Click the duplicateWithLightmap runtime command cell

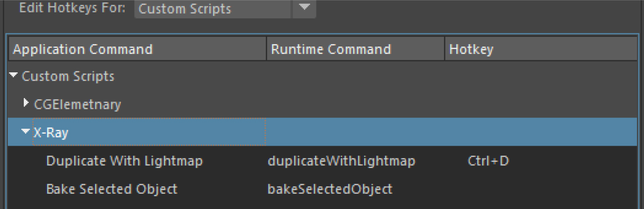click(341, 161)
